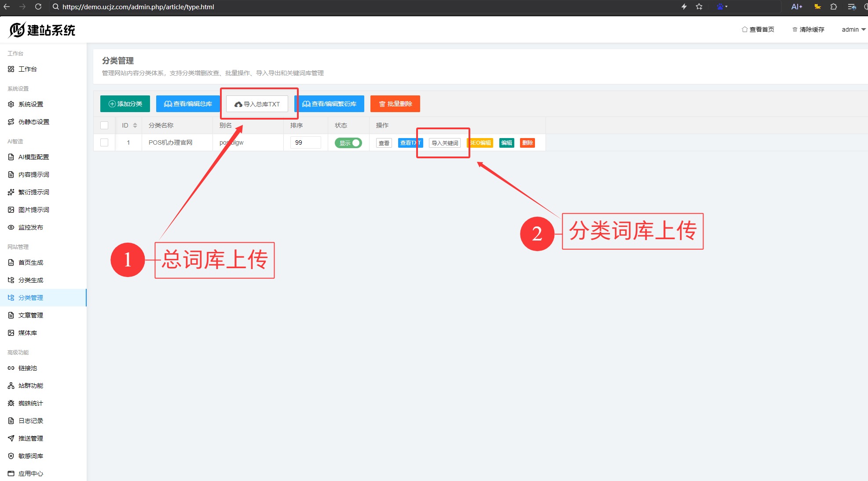
Task: Select the 工作台 dashboard icon
Action: (x=11, y=69)
